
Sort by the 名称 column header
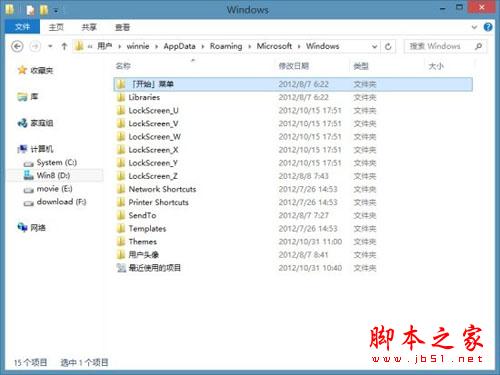[123, 66]
